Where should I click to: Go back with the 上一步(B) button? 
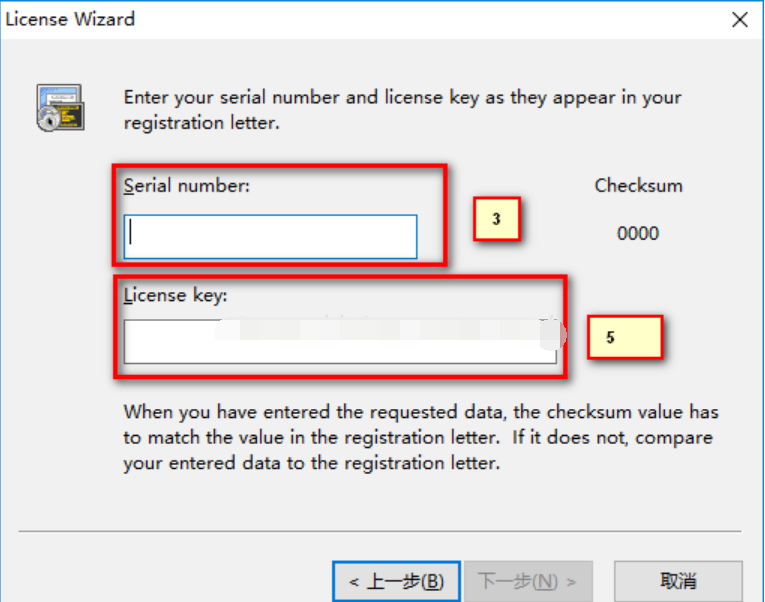(396, 581)
